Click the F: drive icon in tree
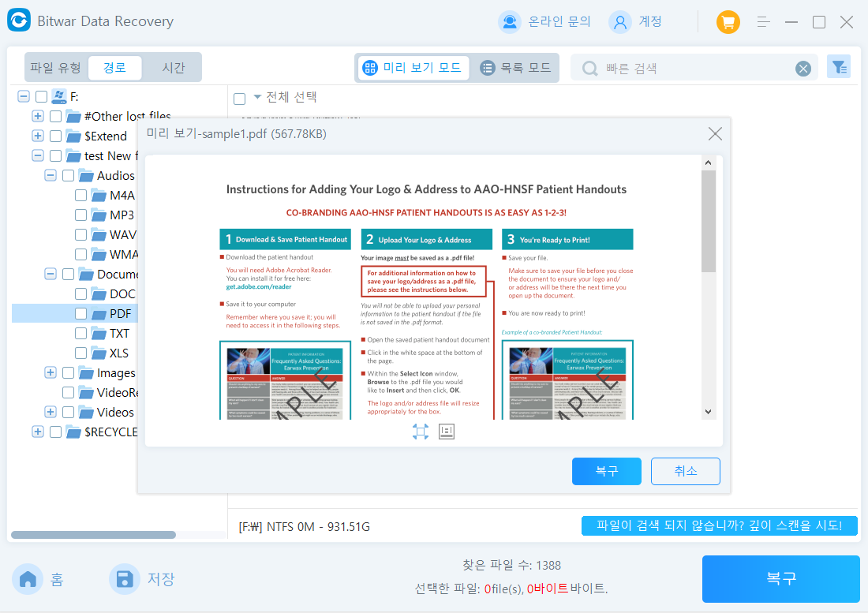This screenshot has width=868, height=613. pos(59,96)
